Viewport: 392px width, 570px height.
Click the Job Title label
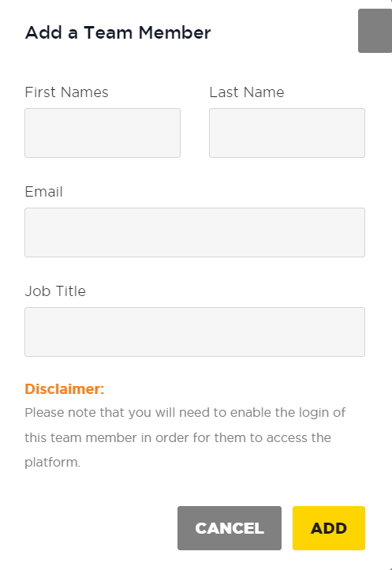coord(55,291)
